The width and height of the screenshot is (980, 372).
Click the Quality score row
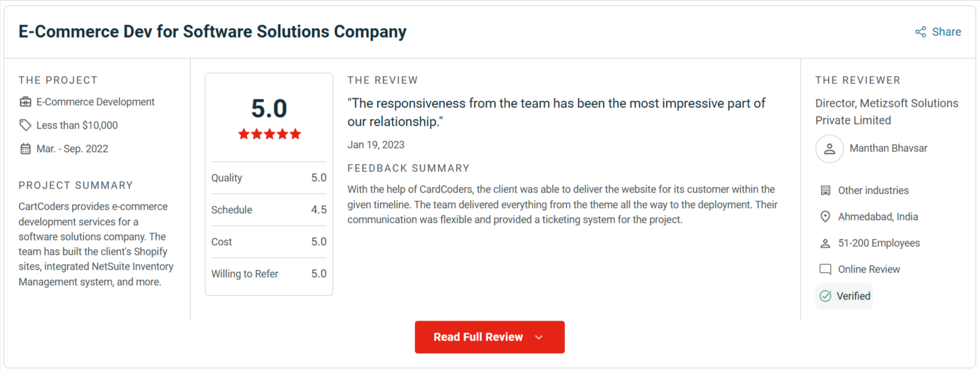(268, 178)
